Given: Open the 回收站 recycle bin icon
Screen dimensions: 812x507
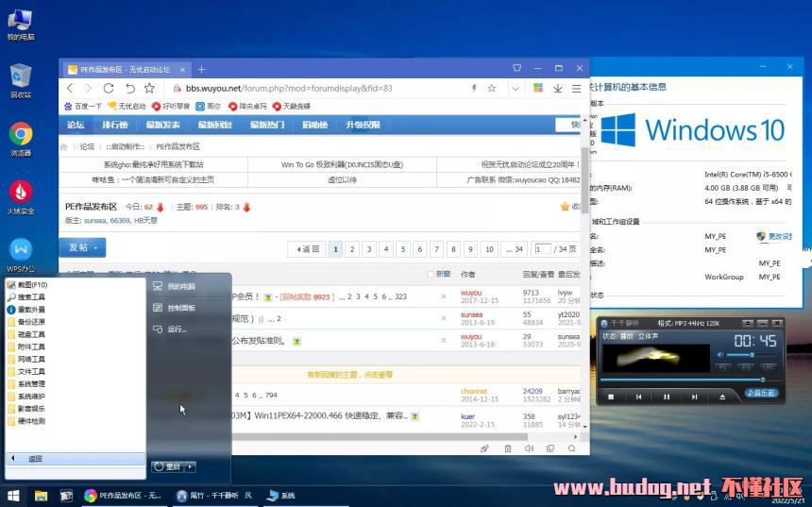Looking at the screenshot, I should click(21, 81).
